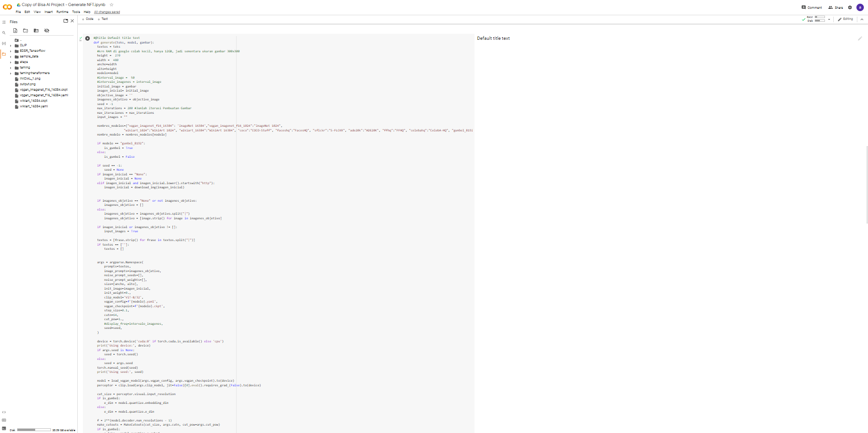Open the settings gear icon
This screenshot has height=433, width=868.
(850, 7)
